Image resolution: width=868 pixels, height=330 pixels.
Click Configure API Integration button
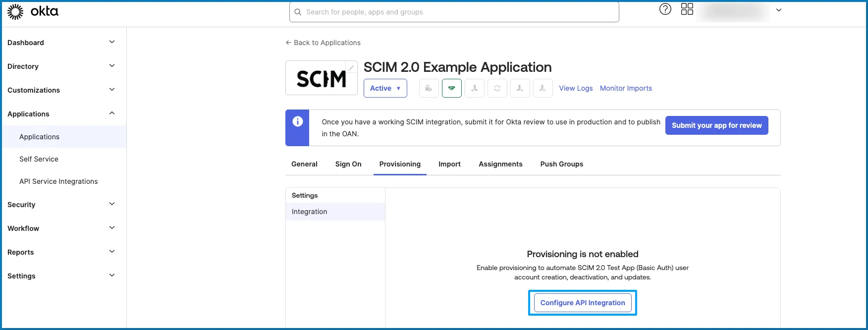[582, 303]
